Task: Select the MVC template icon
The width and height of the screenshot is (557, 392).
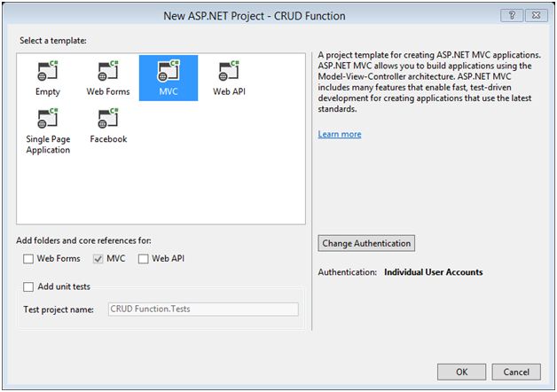Action: [x=169, y=71]
